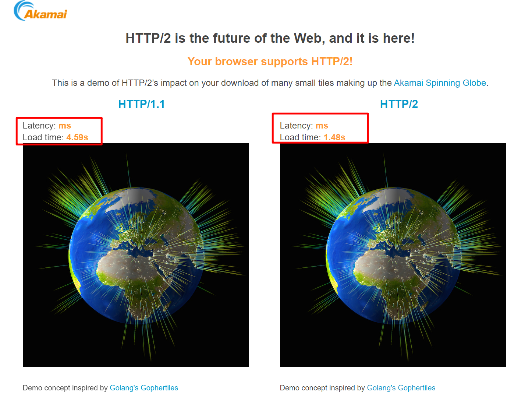Select the 1.48s load time value
The width and height of the screenshot is (532, 411).
click(334, 137)
